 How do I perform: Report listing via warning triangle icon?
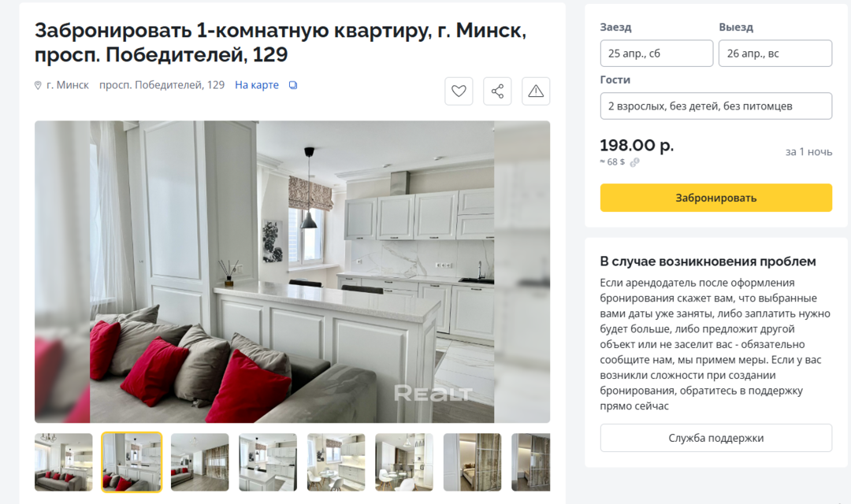point(536,91)
